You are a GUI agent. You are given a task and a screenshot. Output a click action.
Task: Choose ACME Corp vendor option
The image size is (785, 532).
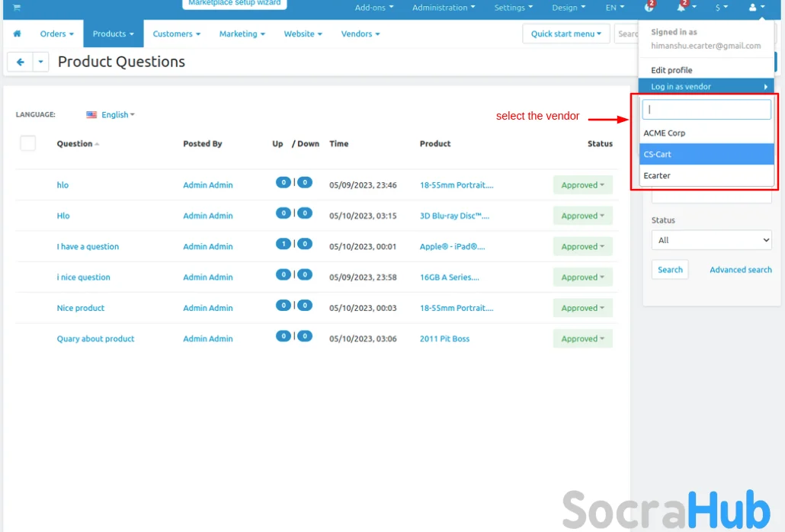tap(706, 133)
